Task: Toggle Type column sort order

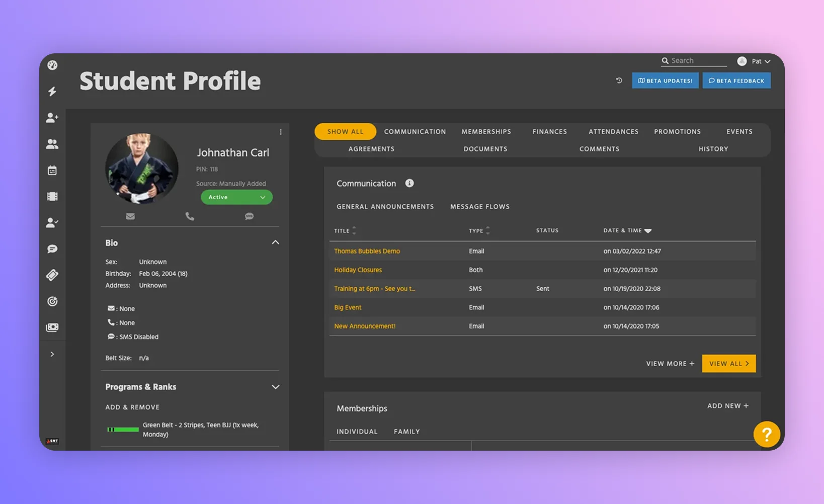Action: pyautogui.click(x=487, y=230)
